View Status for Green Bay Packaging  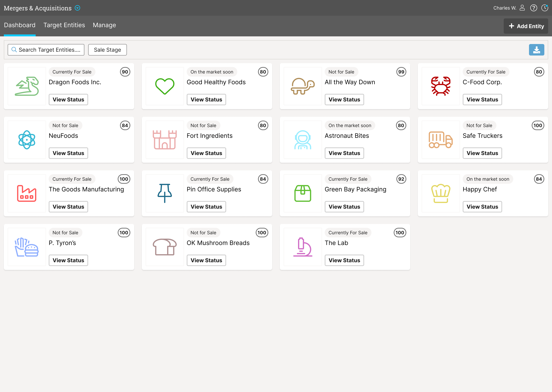click(x=344, y=207)
